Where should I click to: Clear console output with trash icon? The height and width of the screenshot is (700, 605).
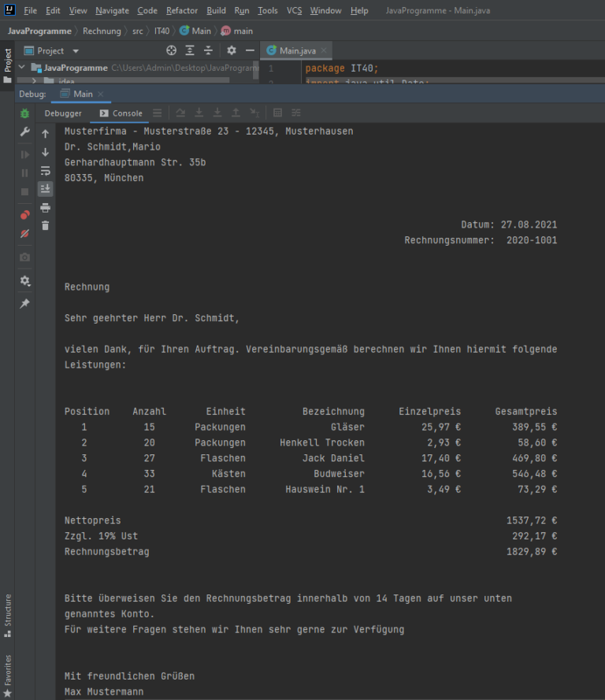[45, 226]
